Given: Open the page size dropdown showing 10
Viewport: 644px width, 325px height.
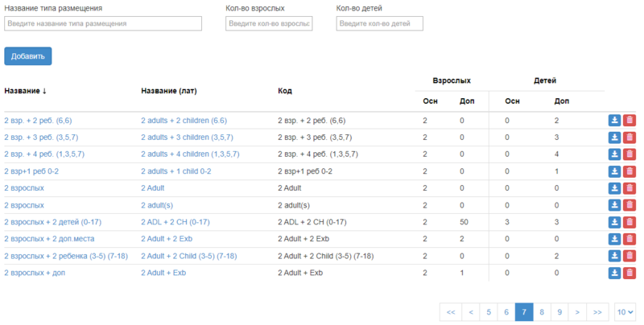Looking at the screenshot, I should pyautogui.click(x=625, y=311).
